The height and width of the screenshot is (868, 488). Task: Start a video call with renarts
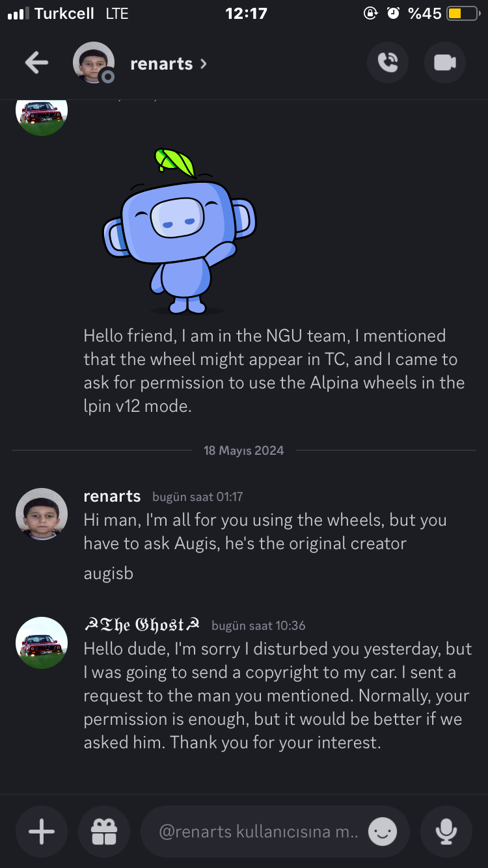[445, 63]
